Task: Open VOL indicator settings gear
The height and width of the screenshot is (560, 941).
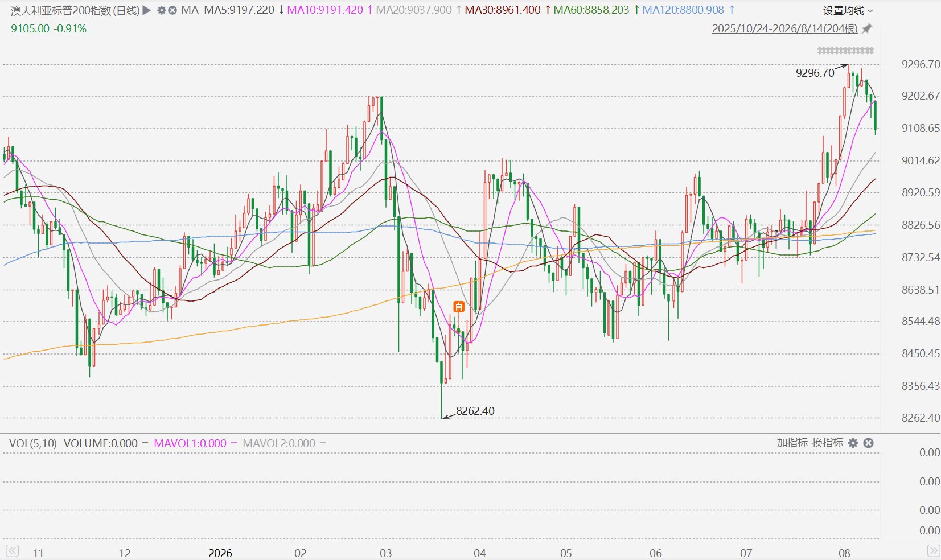Action: pyautogui.click(x=853, y=443)
